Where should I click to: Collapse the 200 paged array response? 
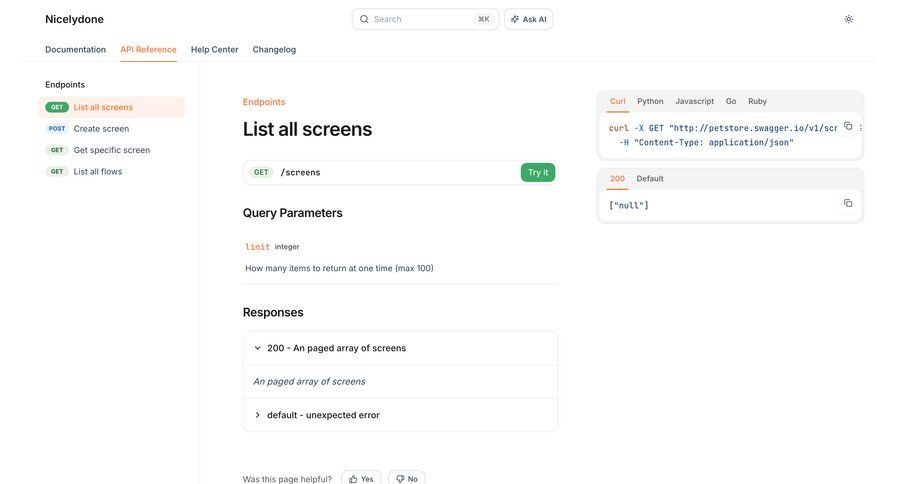(x=258, y=348)
